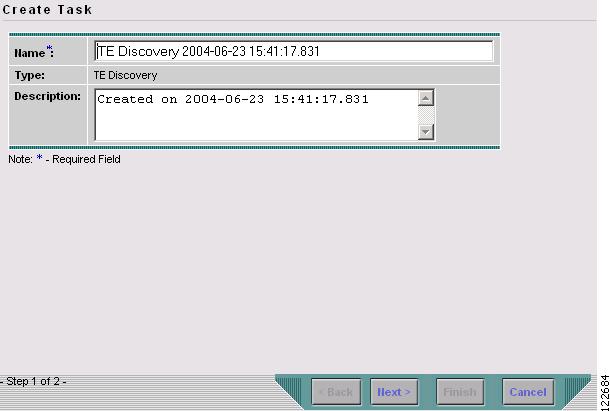
Task: Click the Type row label
Action: (30, 75)
